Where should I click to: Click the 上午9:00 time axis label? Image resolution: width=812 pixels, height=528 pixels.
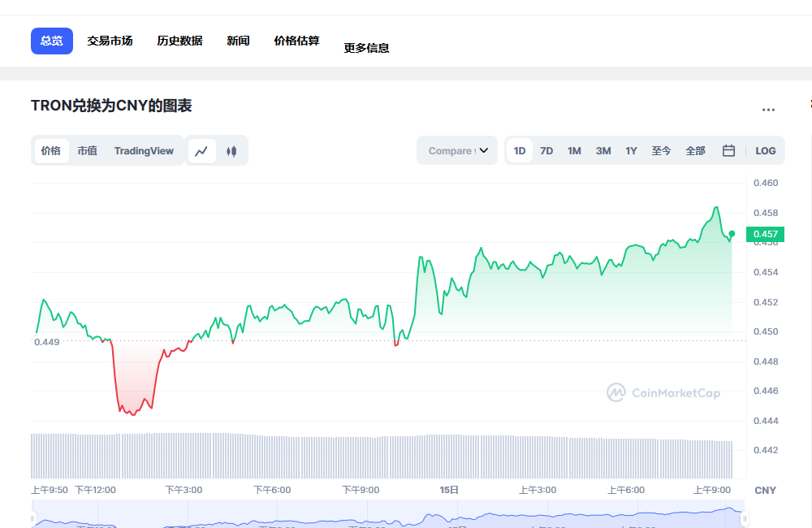[x=712, y=490]
